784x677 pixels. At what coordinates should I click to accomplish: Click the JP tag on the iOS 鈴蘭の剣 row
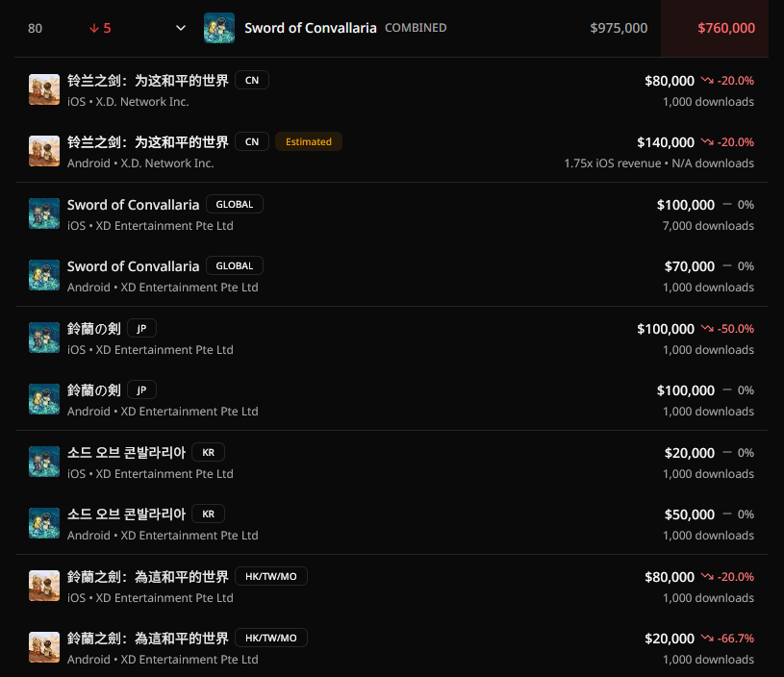tap(141, 328)
